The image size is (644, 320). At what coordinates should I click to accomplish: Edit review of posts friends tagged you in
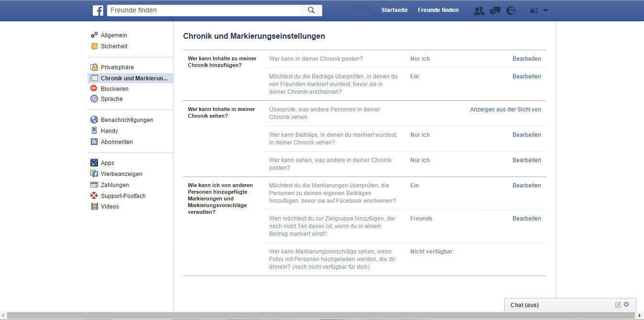pos(526,77)
